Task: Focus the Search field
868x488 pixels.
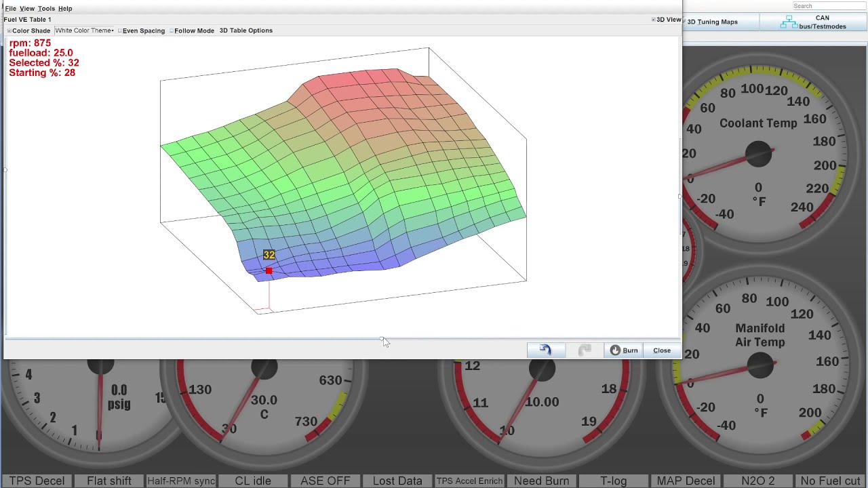Action: click(829, 6)
